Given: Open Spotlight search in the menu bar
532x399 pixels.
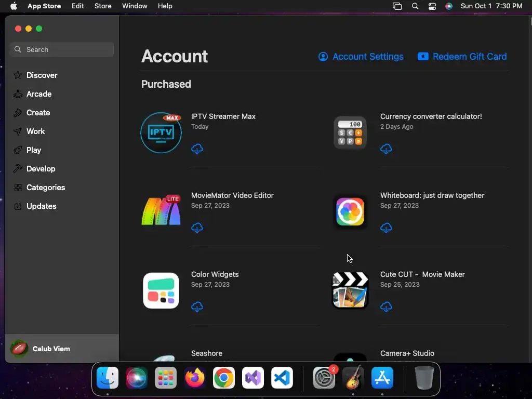Looking at the screenshot, I should tap(415, 6).
